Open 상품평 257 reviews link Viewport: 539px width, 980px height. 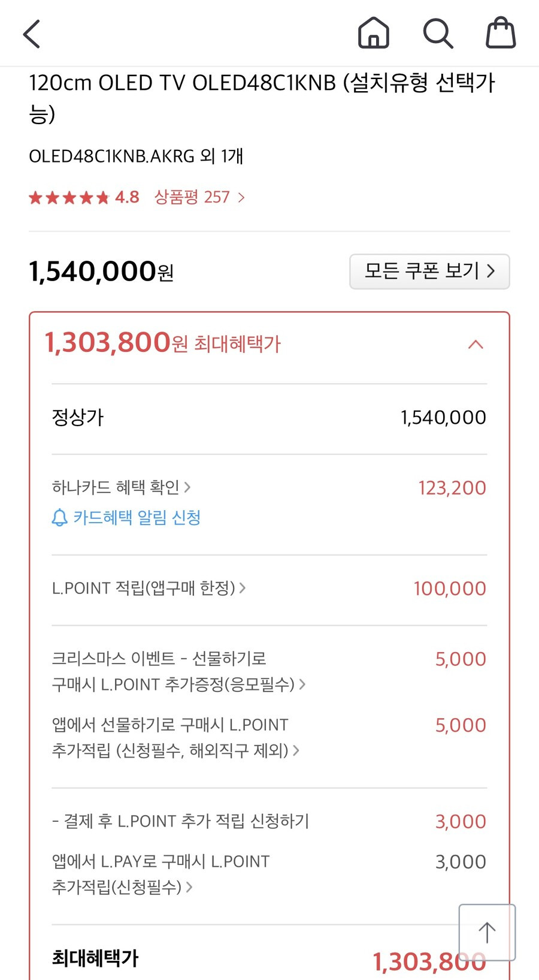[199, 197]
